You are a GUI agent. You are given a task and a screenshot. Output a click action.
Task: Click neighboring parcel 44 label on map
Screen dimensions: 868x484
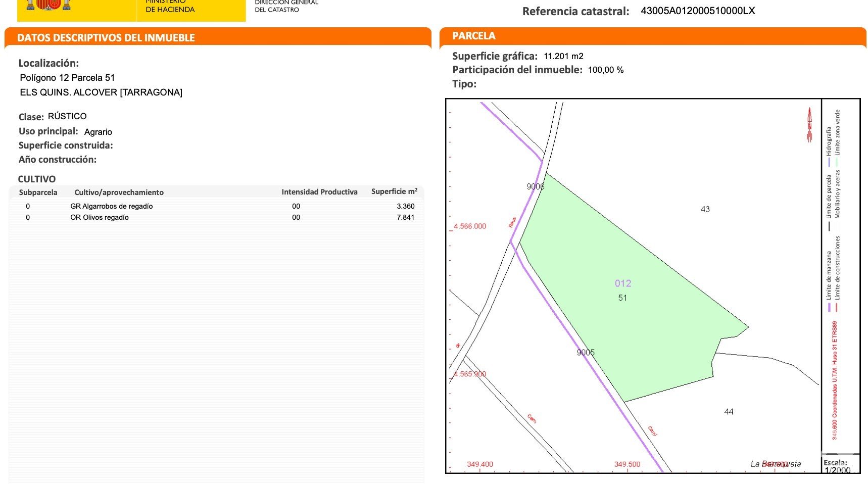729,412
